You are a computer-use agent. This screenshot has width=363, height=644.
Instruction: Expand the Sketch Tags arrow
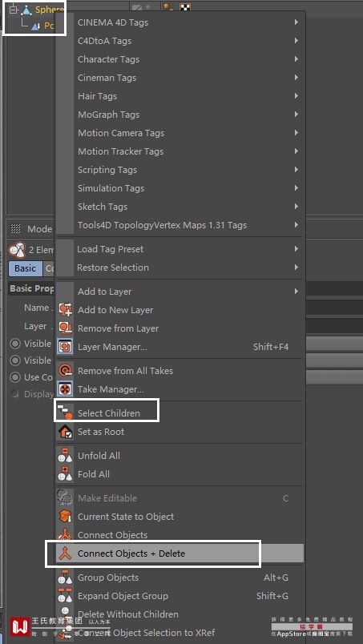pyautogui.click(x=296, y=207)
